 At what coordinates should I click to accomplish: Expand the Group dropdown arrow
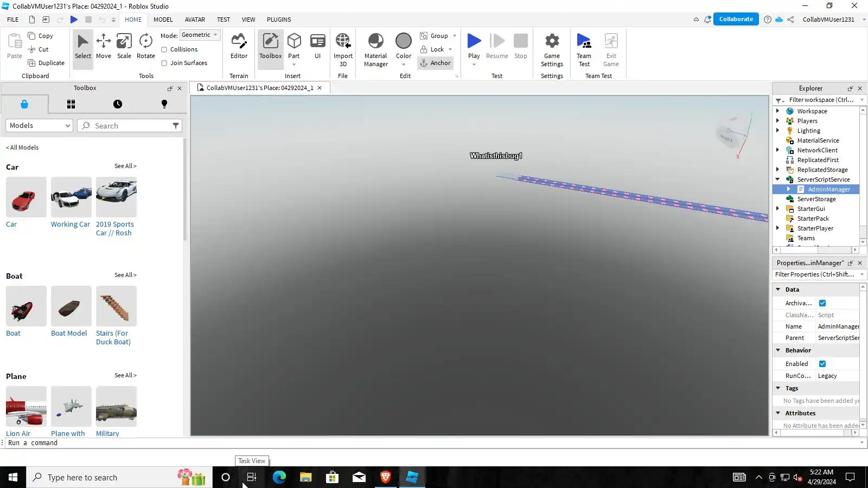tap(455, 36)
